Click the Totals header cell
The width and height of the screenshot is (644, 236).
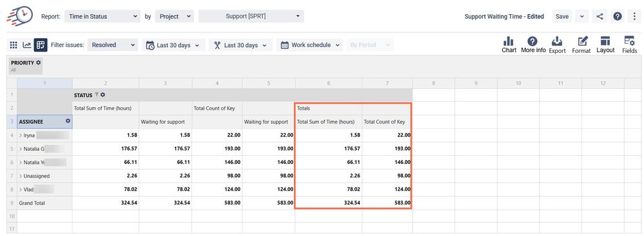pyautogui.click(x=329, y=108)
